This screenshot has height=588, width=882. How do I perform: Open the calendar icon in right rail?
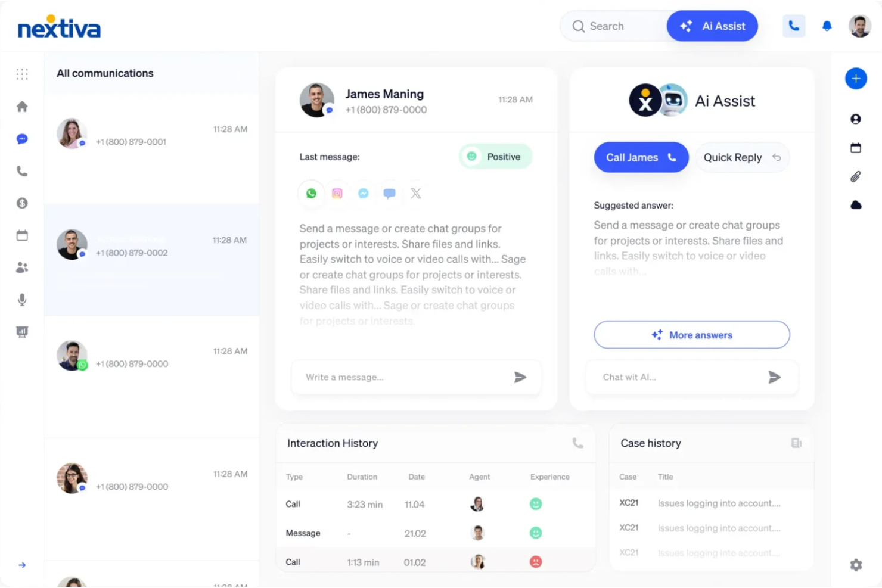pos(856,148)
